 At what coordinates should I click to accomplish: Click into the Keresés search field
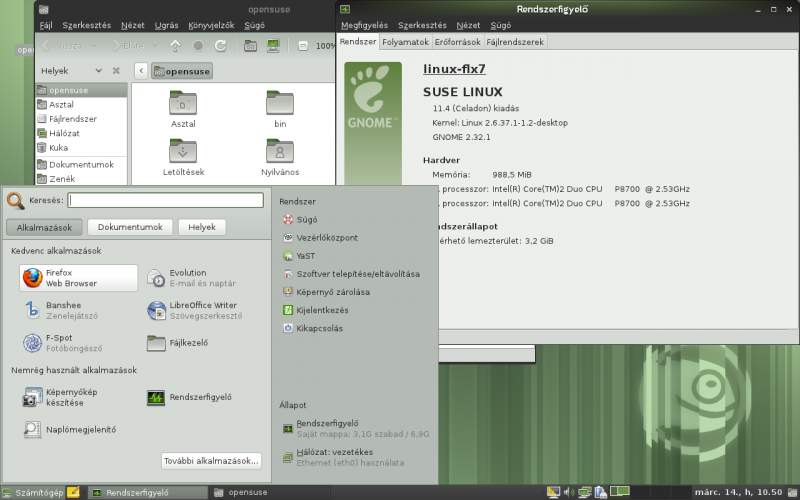[x=165, y=200]
